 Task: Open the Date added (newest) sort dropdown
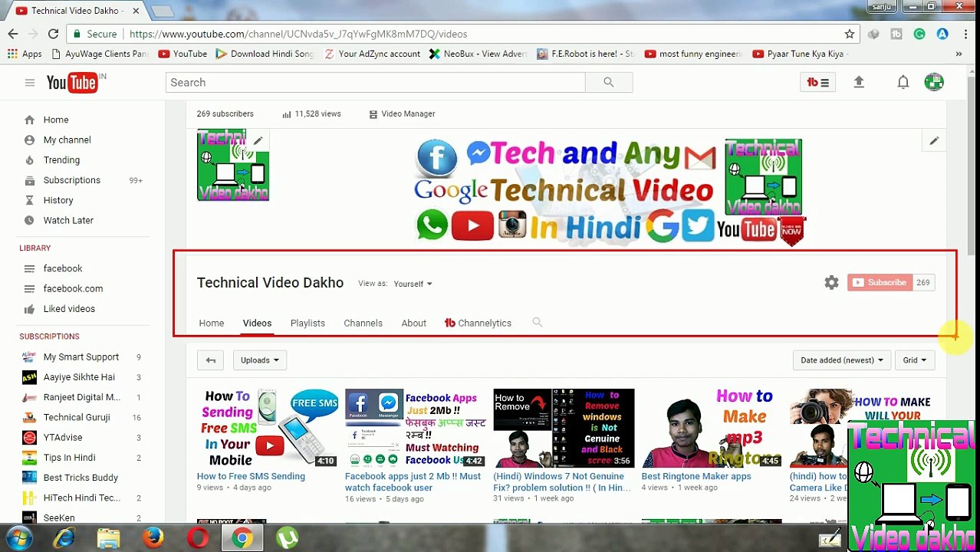pos(841,360)
